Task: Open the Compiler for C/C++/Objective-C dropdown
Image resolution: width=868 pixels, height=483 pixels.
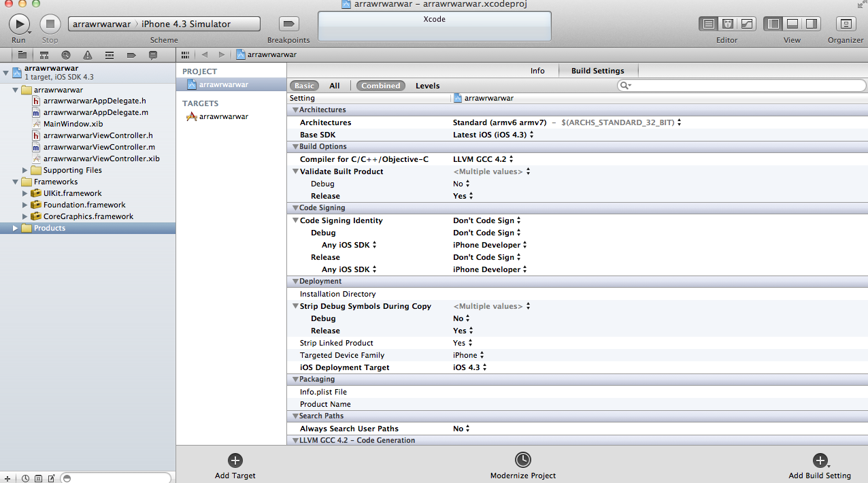Action: click(483, 159)
